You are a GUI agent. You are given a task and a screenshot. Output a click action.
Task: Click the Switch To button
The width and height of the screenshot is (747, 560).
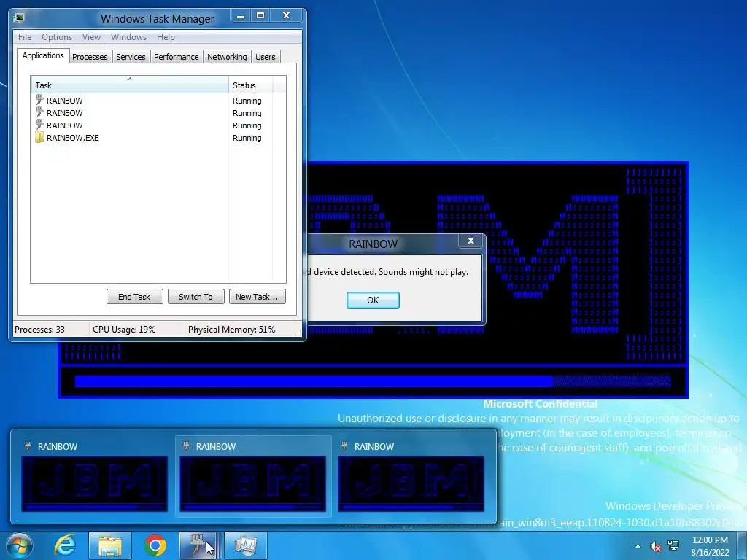pos(196,297)
